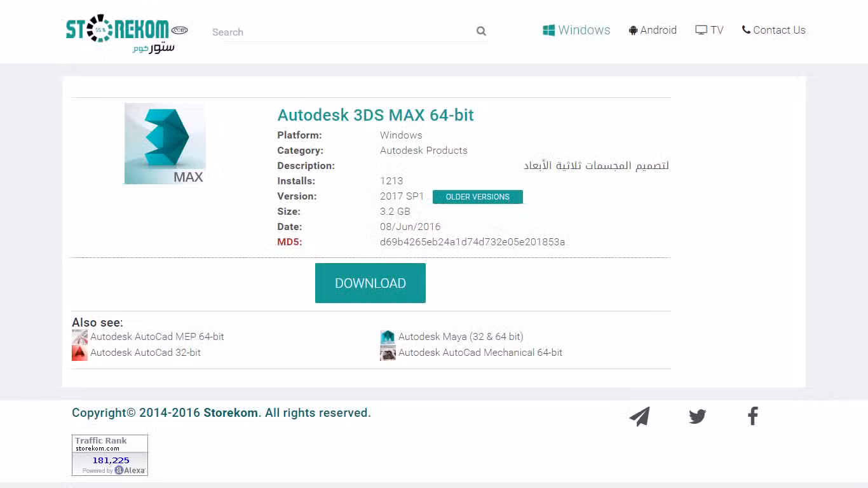The image size is (868, 488).
Task: Click the Alexa Traffic Rank badge
Action: click(110, 455)
